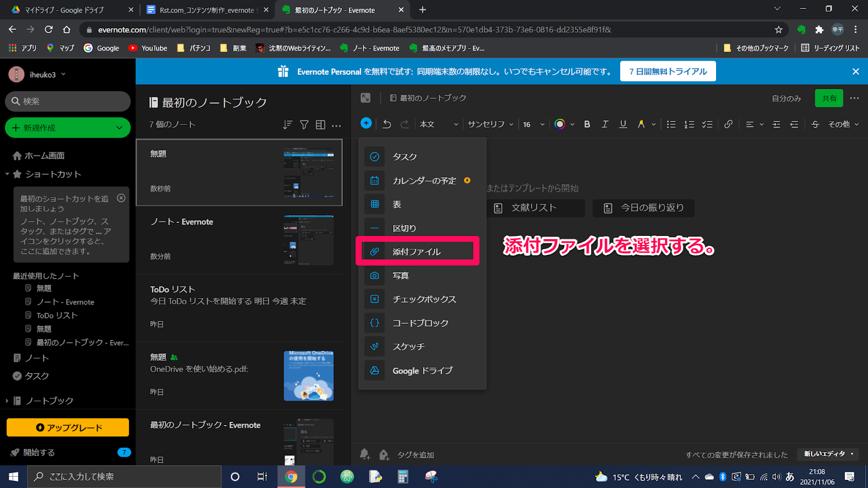
Task: Open highlight color dropdown arrow
Action: pyautogui.click(x=654, y=125)
